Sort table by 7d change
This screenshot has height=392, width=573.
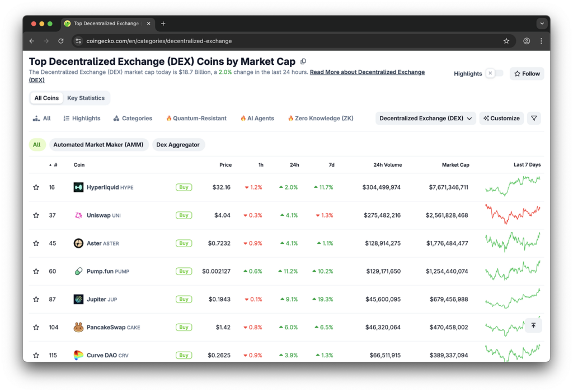tap(331, 165)
